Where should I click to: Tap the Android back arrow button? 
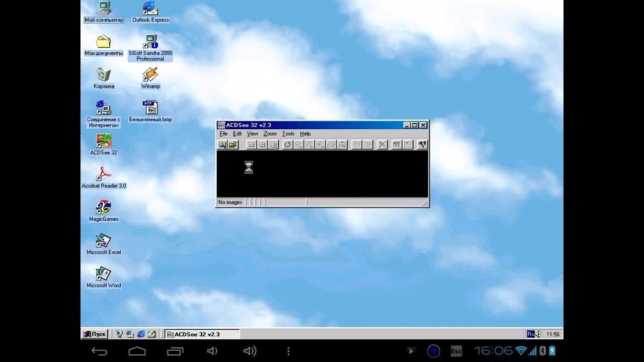tap(99, 351)
